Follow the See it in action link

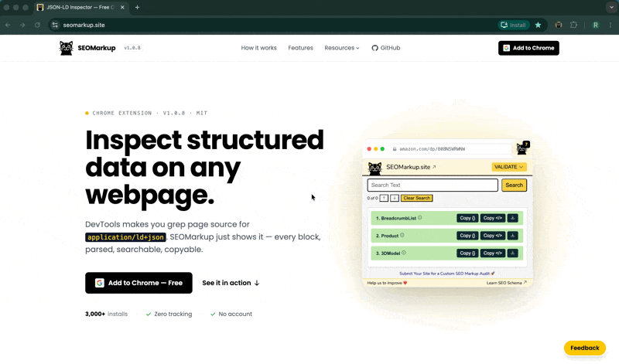click(231, 283)
